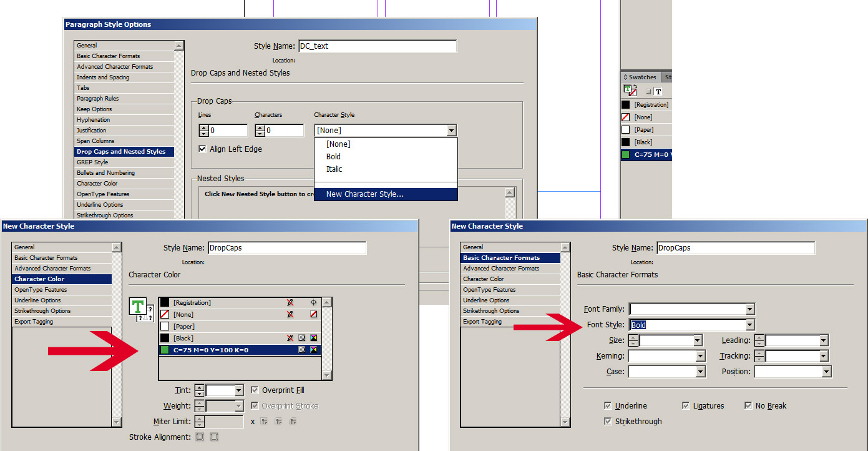Choose New Character Style... from the dropdown list
The image size is (868, 451).
click(386, 194)
